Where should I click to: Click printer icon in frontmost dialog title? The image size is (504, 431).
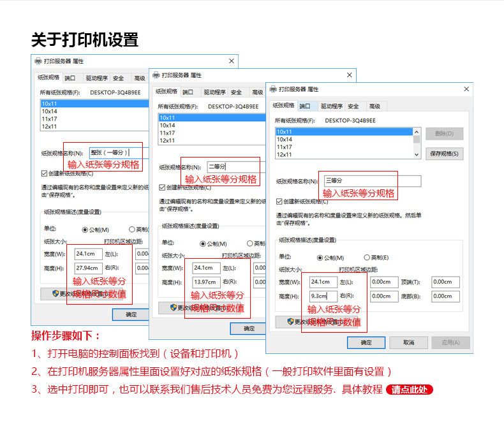click(x=273, y=89)
